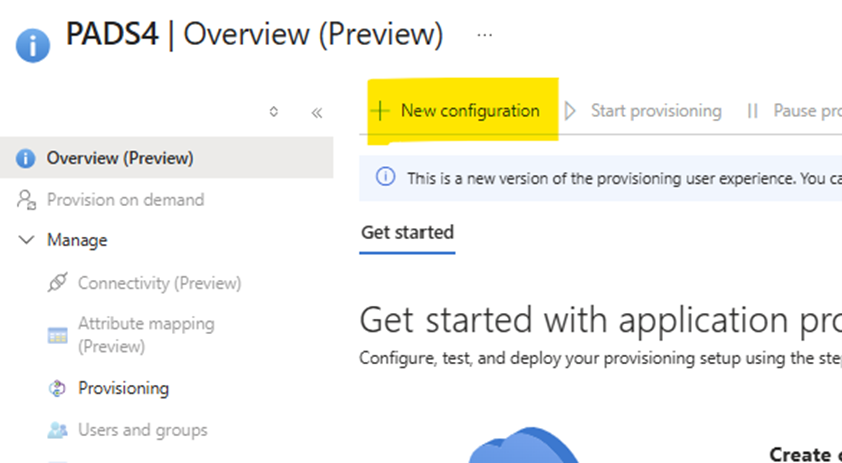Open Overview (Preview) in the sidebar
This screenshot has height=463, width=842.
166,158
